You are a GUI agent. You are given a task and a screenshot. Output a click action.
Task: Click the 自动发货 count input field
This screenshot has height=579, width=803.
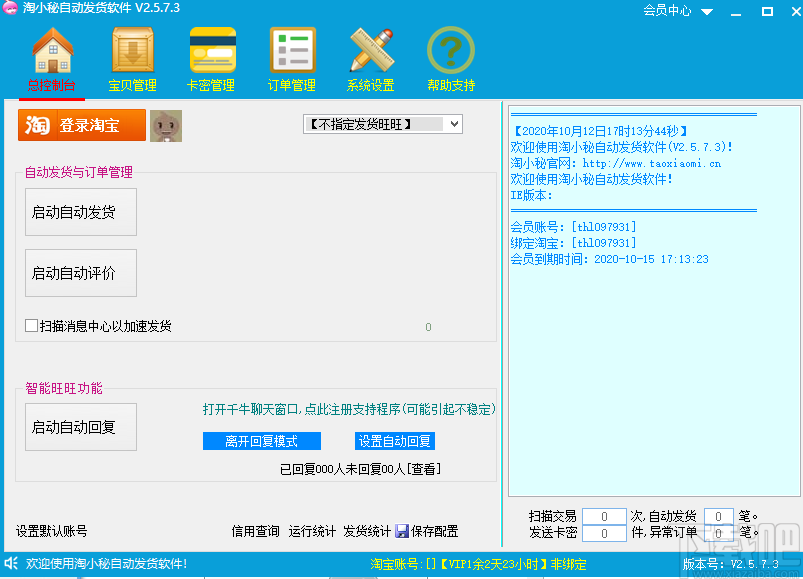[718, 516]
